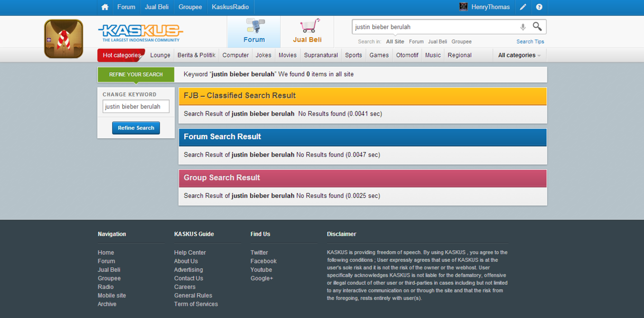Open the Games category

pos(379,55)
